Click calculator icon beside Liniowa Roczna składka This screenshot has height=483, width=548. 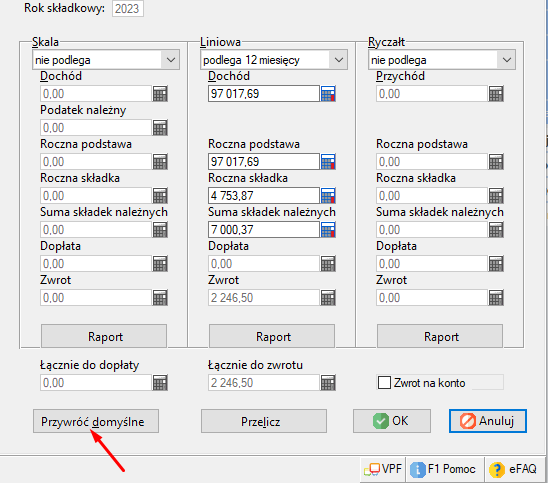pyautogui.click(x=328, y=195)
